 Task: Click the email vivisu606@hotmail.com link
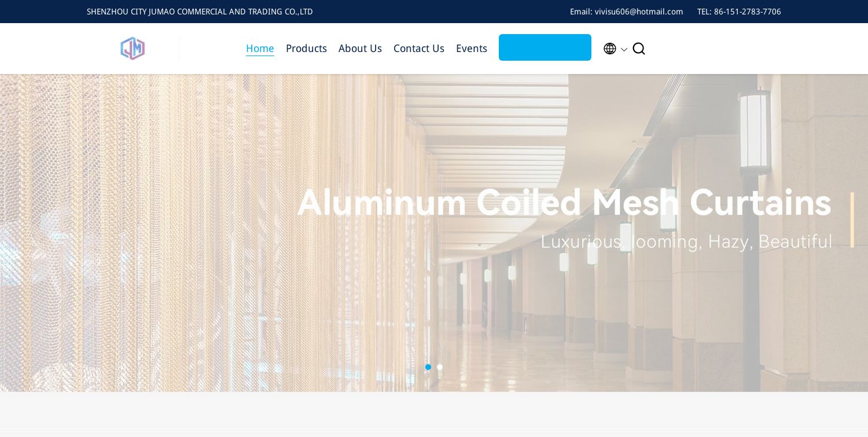639,12
